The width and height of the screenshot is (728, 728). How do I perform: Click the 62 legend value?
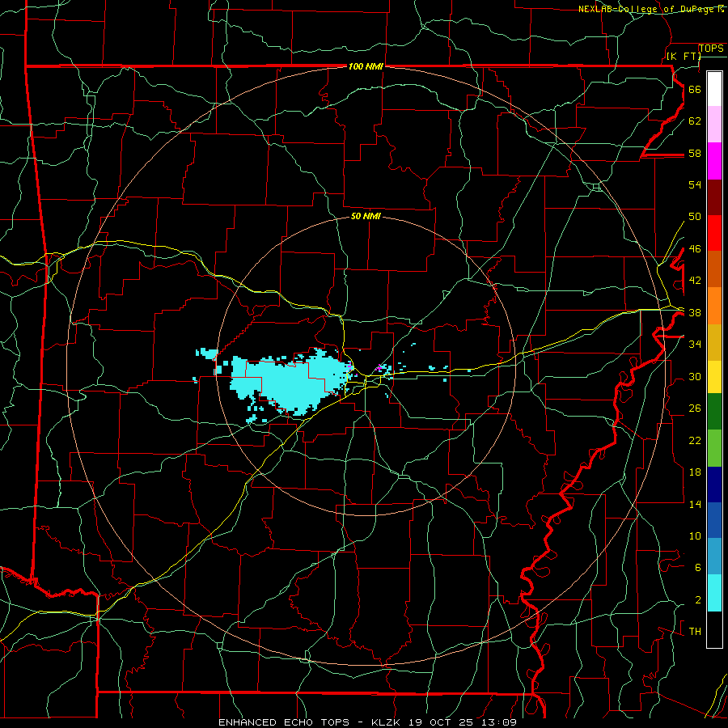pyautogui.click(x=695, y=121)
